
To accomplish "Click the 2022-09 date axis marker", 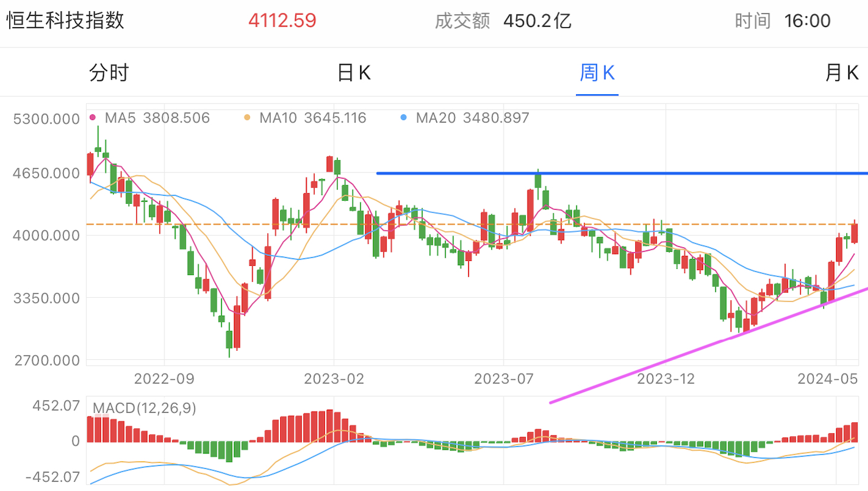I will (x=164, y=379).
